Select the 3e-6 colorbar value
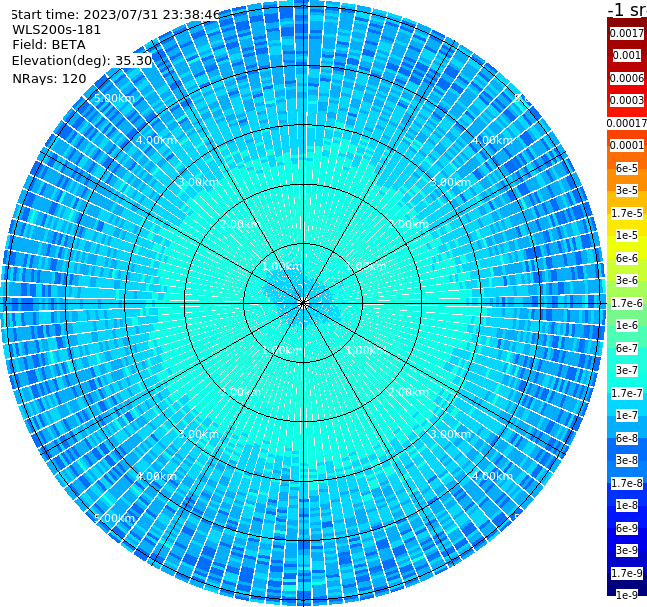 click(627, 280)
